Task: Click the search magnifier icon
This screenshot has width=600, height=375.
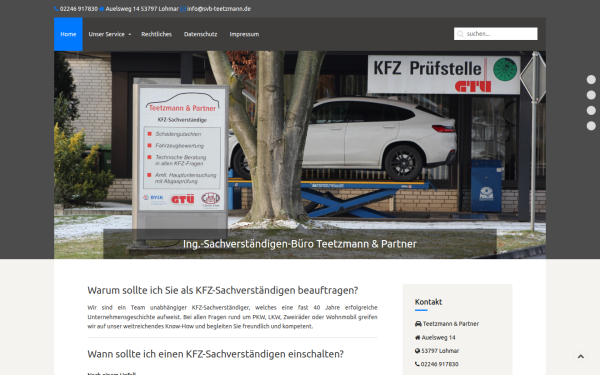Action: click(x=460, y=34)
